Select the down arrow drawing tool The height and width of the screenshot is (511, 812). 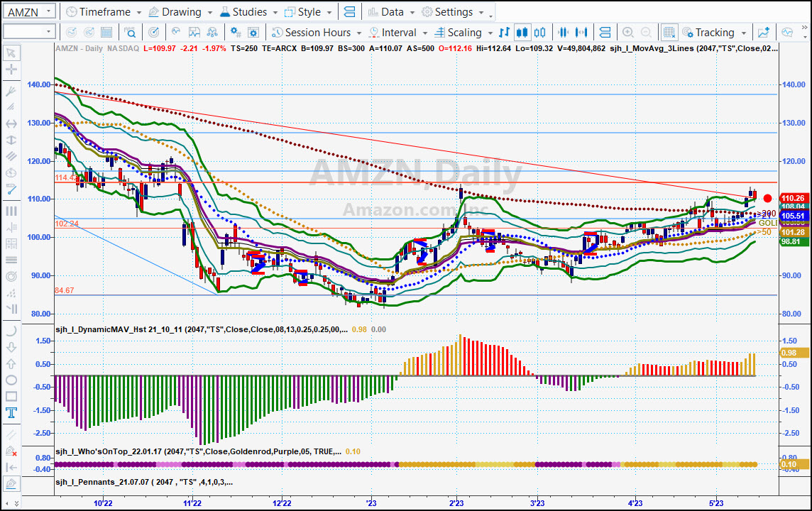click(x=11, y=347)
